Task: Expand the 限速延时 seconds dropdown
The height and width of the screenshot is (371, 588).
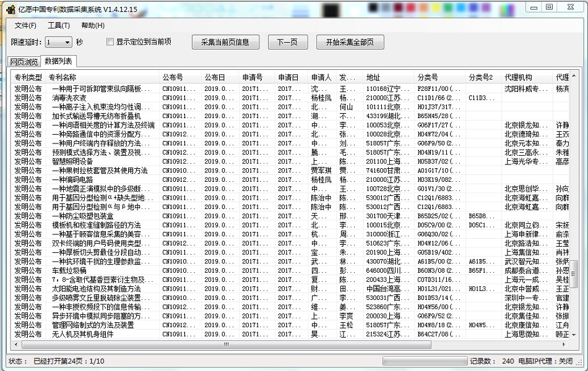Action: [67, 42]
